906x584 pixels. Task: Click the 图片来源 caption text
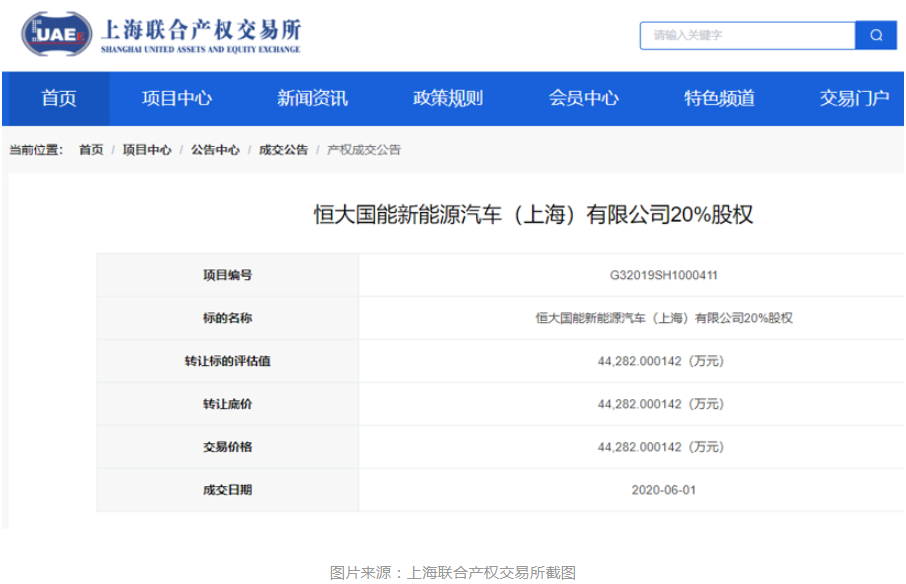point(453,572)
